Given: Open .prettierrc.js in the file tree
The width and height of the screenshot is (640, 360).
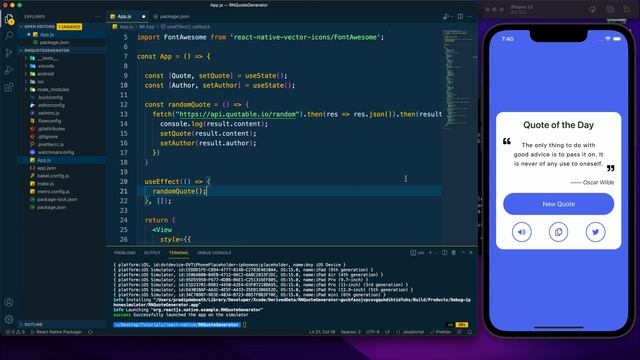Looking at the screenshot, I should coord(50,144).
